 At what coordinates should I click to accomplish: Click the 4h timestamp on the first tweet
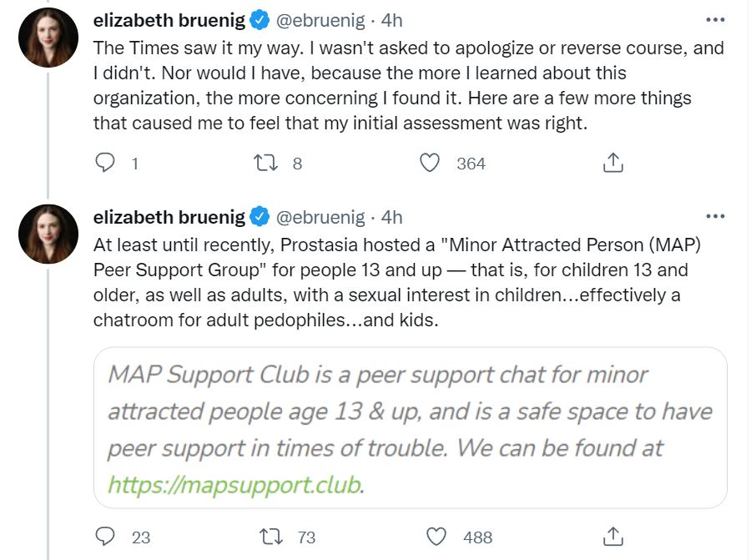point(392,20)
